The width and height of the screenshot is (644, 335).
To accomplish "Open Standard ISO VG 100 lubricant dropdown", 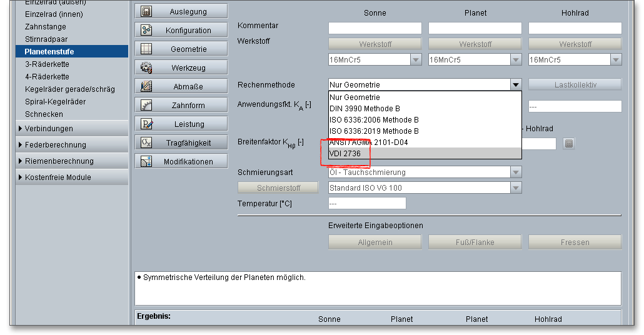I will point(516,188).
